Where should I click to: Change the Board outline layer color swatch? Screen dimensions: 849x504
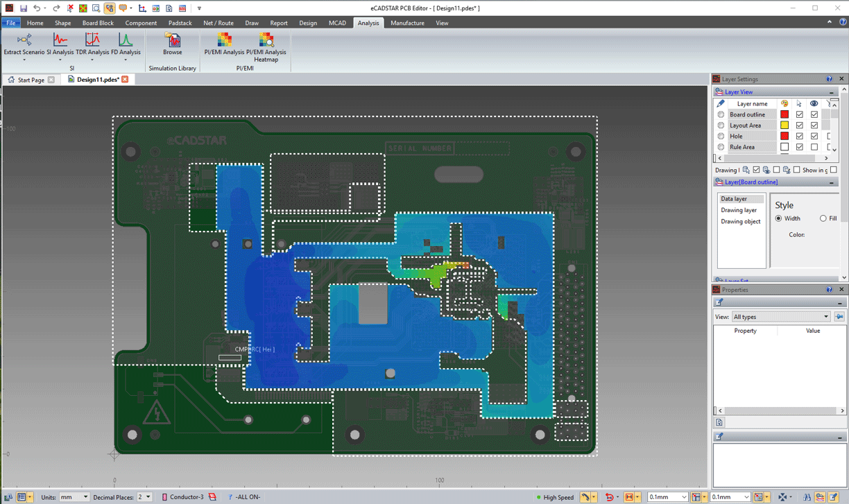pyautogui.click(x=784, y=114)
